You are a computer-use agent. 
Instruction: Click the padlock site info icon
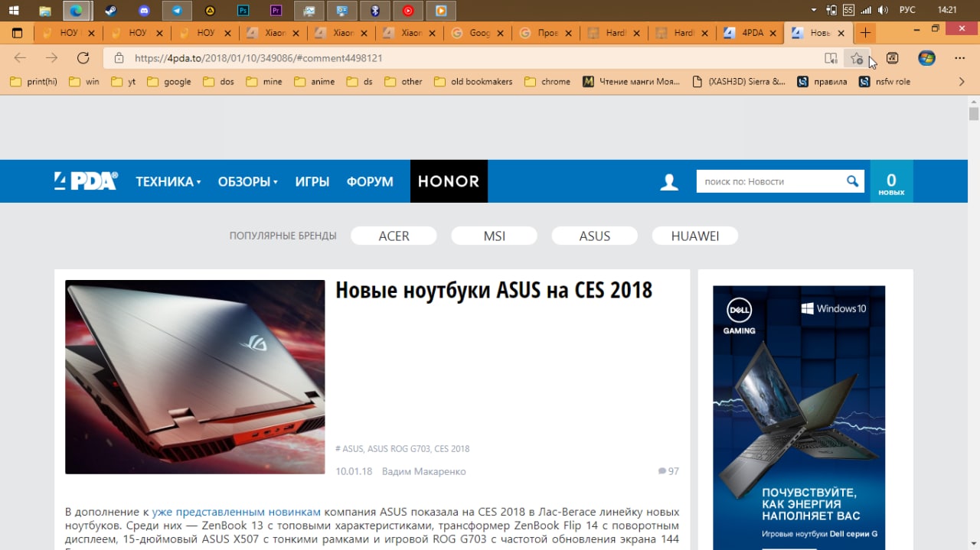[x=119, y=58]
